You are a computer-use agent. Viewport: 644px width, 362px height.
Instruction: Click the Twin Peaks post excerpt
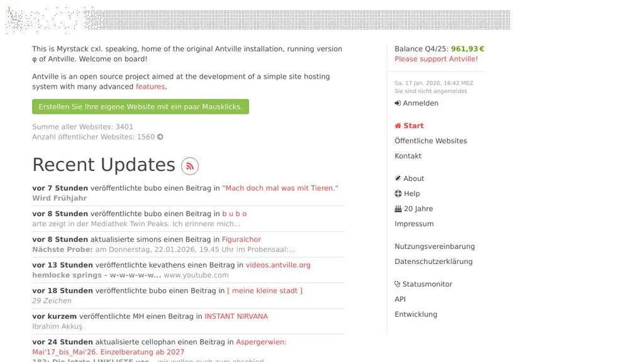pyautogui.click(x=136, y=224)
